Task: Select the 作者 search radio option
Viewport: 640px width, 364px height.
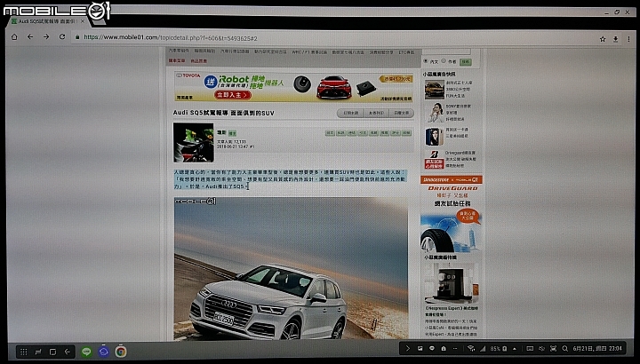Action: point(444,61)
